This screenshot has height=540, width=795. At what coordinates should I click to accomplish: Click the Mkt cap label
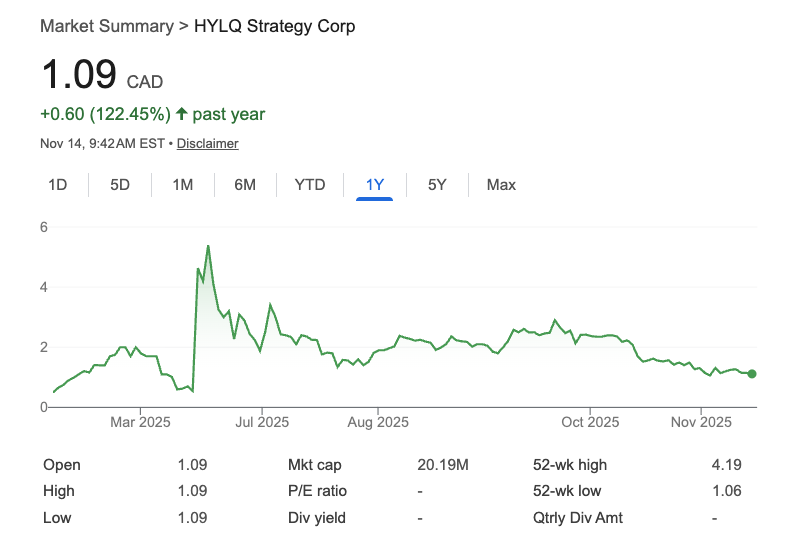314,465
